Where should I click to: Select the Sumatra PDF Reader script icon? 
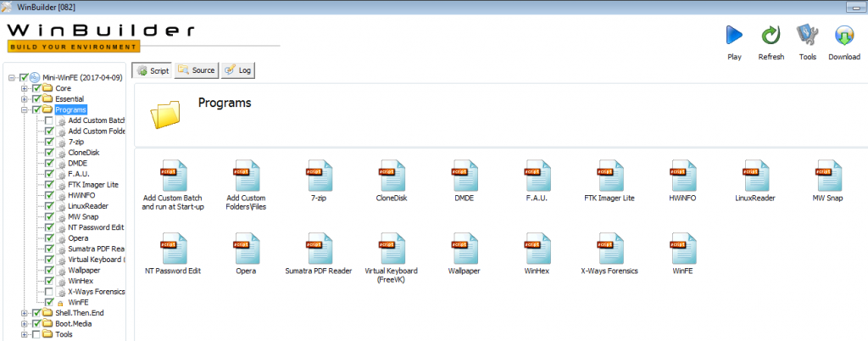pos(319,249)
